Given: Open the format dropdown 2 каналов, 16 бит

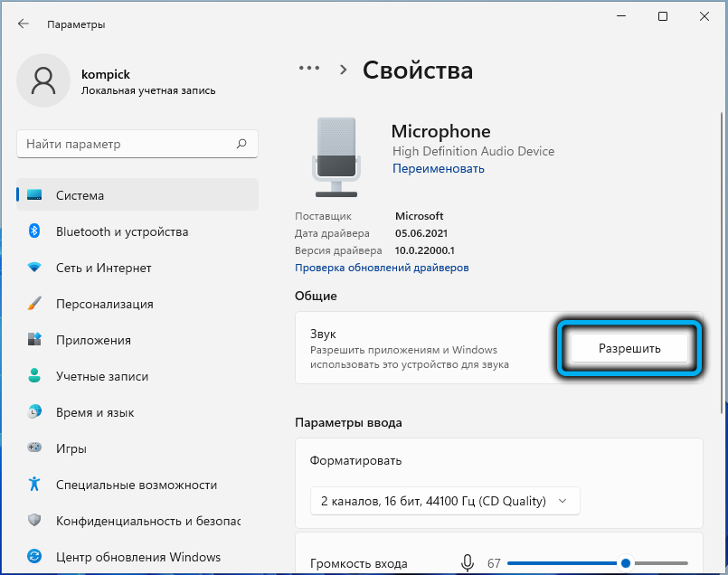Looking at the screenshot, I should (444, 500).
